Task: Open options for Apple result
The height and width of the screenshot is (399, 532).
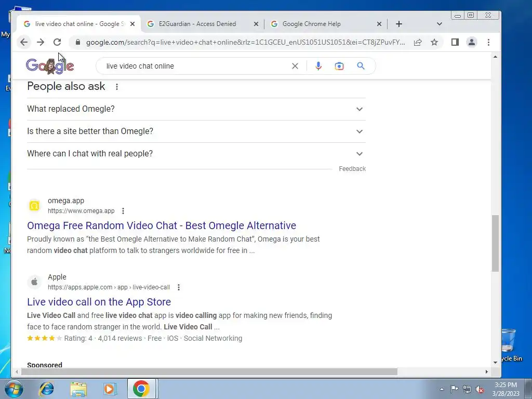Action: [179, 287]
